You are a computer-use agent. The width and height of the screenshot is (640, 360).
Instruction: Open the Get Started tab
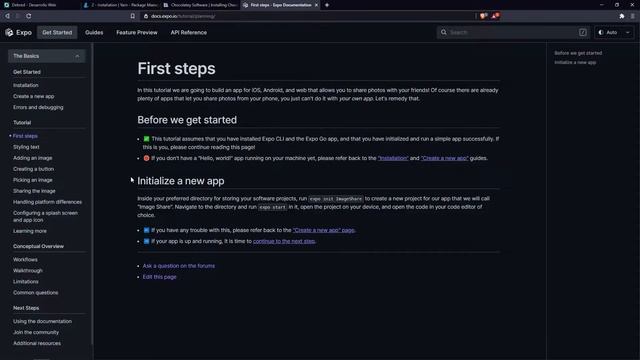click(x=57, y=32)
